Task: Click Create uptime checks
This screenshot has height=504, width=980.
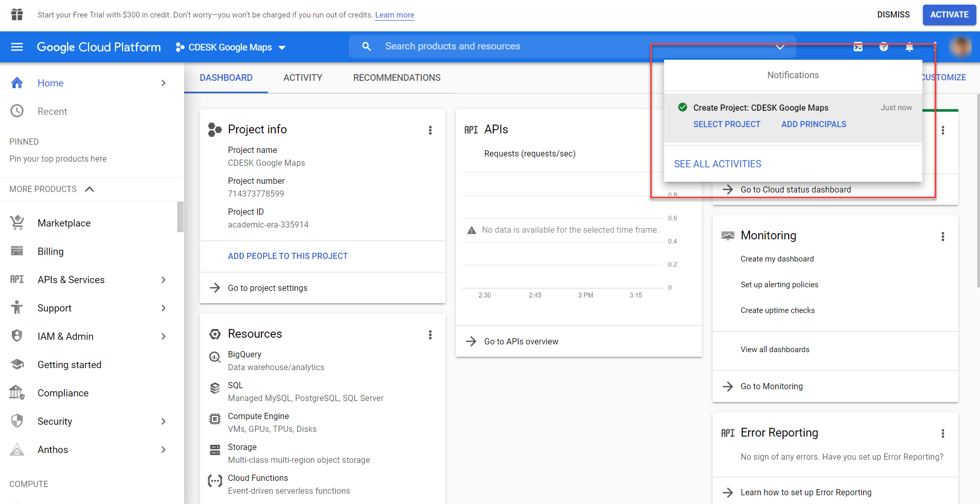Action: coord(777,310)
